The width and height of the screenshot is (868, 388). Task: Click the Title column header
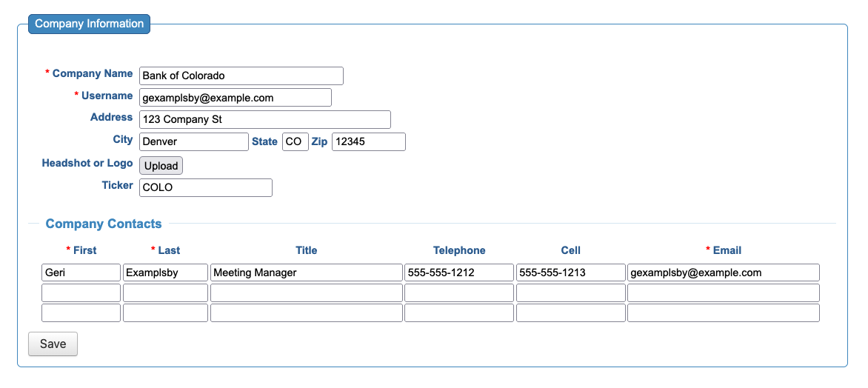pyautogui.click(x=306, y=251)
